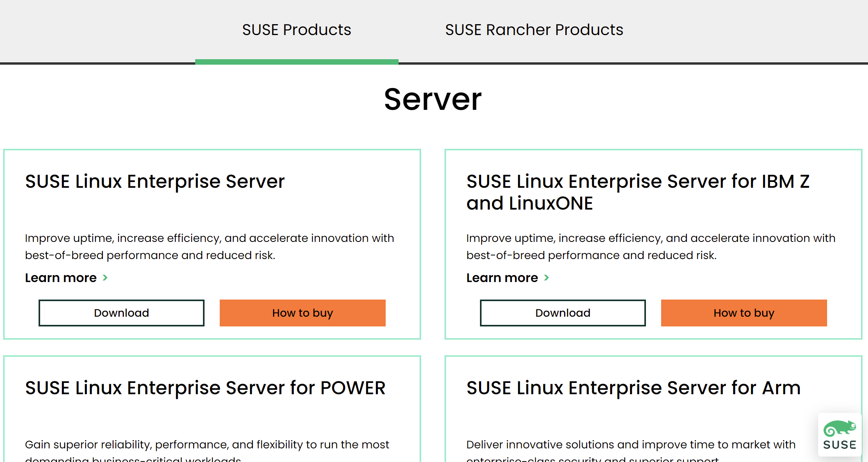Switch to the SUSE Rancher Products tab
This screenshot has width=868, height=462.
point(534,30)
